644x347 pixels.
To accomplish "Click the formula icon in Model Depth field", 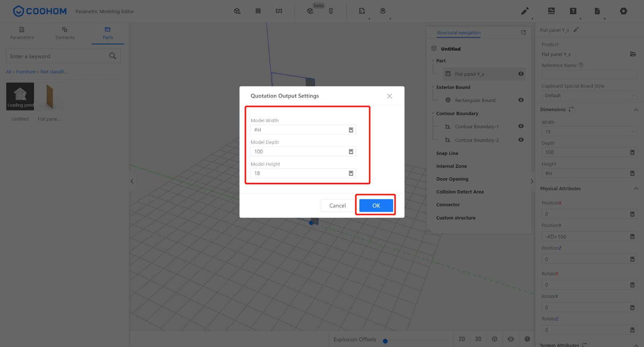I will tap(351, 152).
